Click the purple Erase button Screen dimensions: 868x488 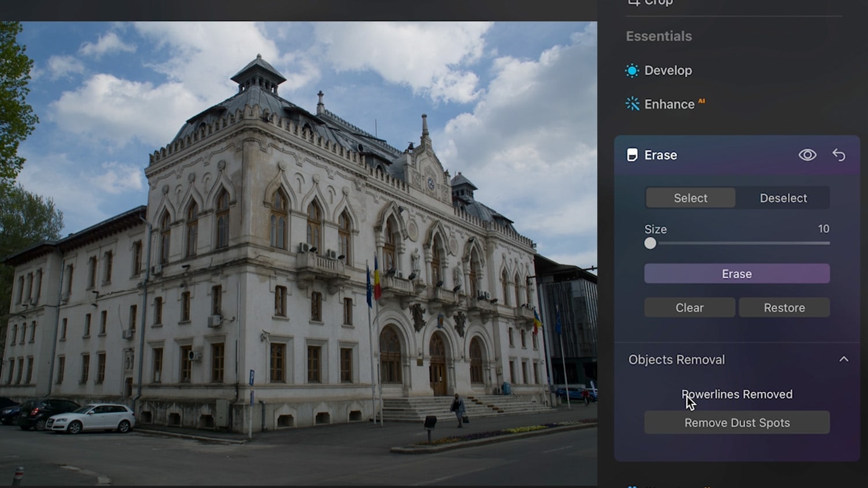coord(737,273)
